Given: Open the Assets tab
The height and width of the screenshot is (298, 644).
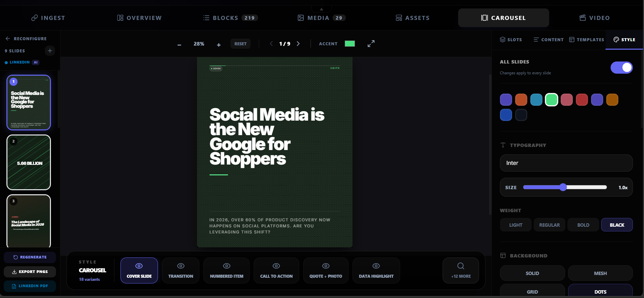Looking at the screenshot, I should [413, 18].
